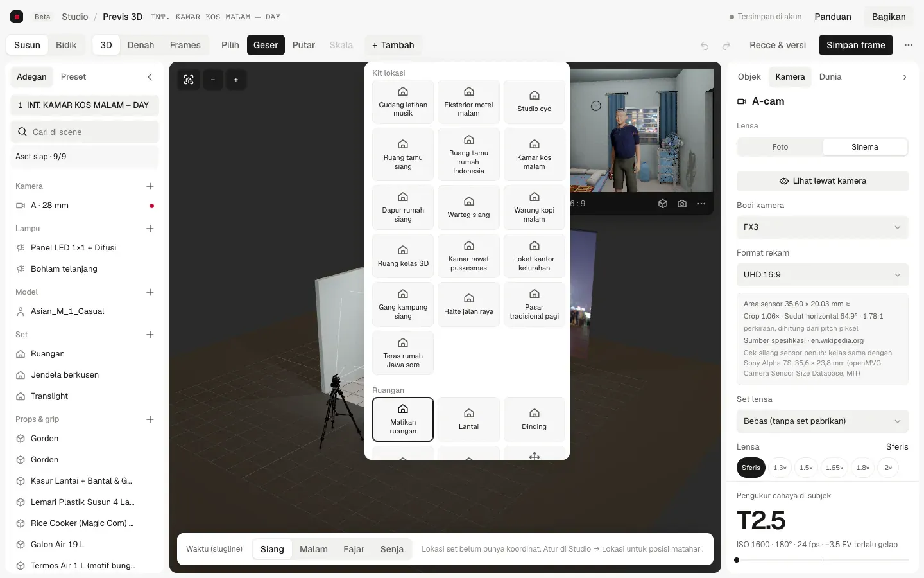Click the frame-all focus icon in viewport

click(189, 80)
